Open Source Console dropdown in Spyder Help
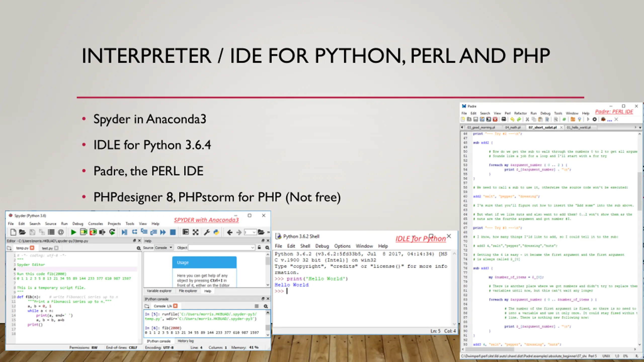This screenshot has height=362, width=644. tap(164, 248)
